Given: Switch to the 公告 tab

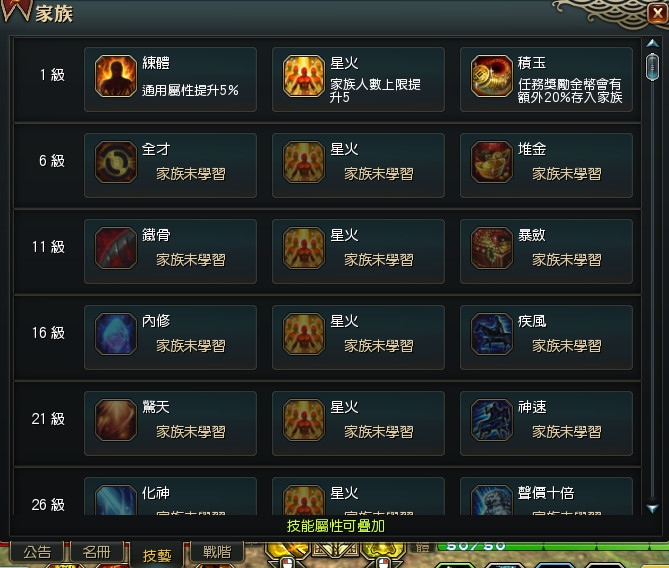Looking at the screenshot, I should [37, 552].
